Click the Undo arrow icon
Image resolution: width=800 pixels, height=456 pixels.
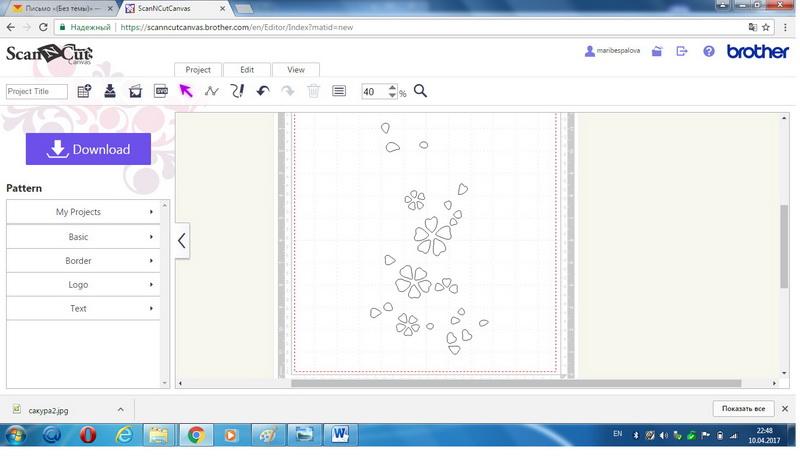[x=263, y=91]
